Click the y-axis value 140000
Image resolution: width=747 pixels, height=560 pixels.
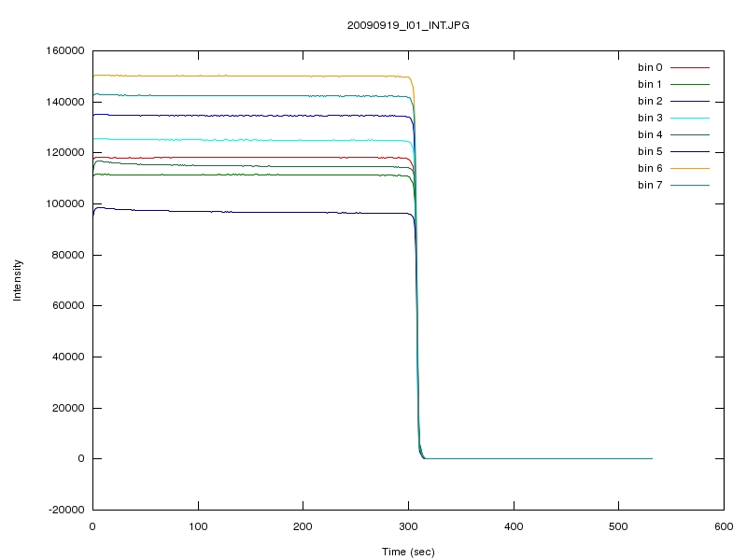click(65, 102)
